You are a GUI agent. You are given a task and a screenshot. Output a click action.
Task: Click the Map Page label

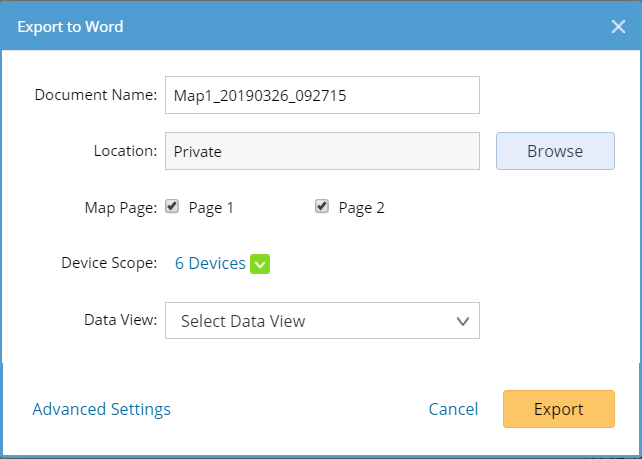(x=119, y=207)
